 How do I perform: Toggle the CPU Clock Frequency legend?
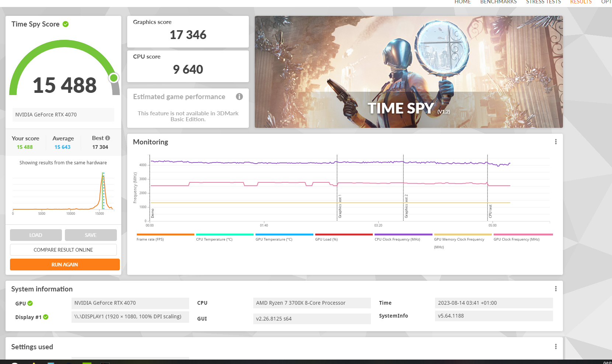(x=403, y=237)
